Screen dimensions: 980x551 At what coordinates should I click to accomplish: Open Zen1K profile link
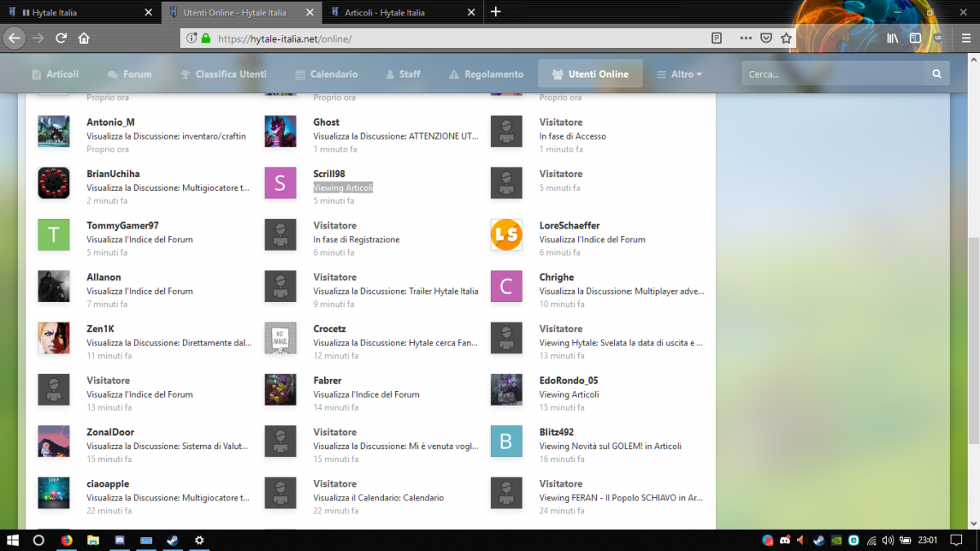(102, 329)
